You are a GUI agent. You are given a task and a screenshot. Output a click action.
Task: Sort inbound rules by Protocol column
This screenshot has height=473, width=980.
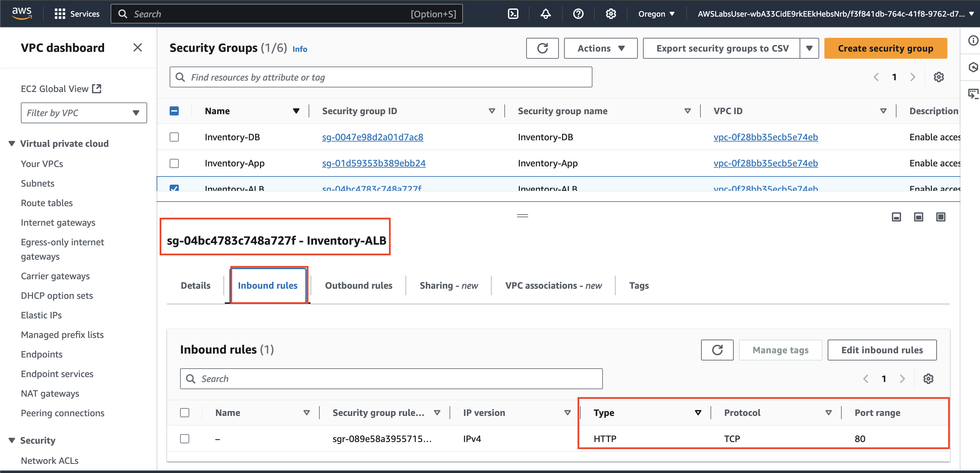pos(829,413)
